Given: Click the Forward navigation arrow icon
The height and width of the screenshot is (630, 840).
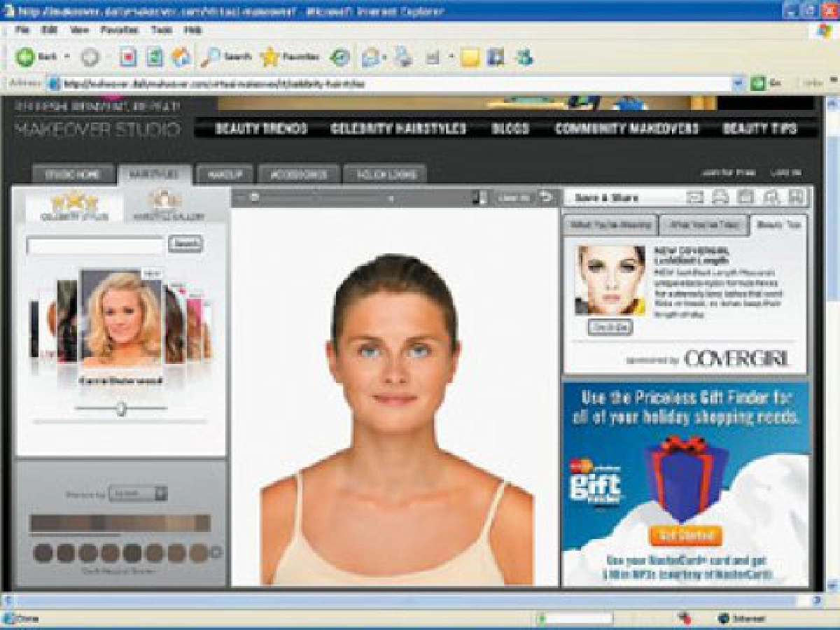Looking at the screenshot, I should tap(90, 57).
